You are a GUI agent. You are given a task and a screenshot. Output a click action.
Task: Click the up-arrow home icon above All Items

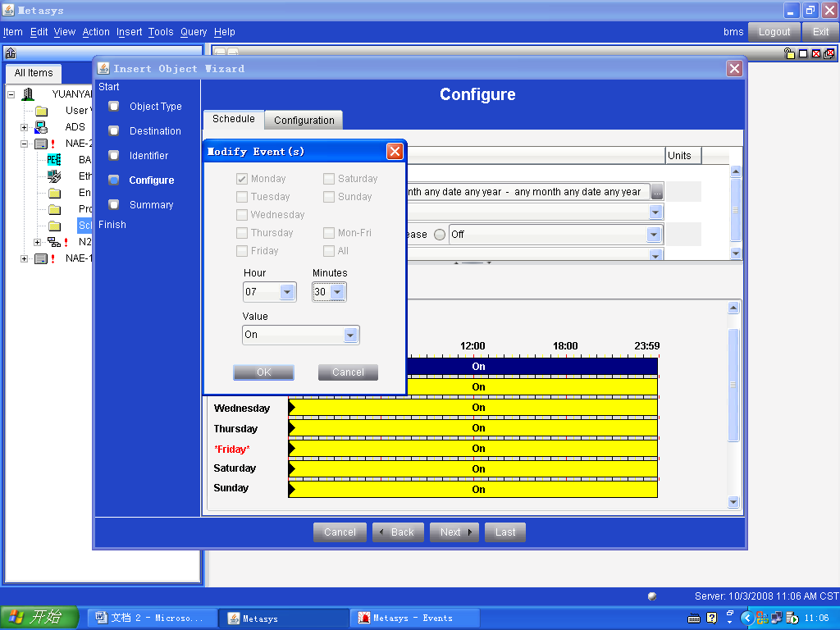point(11,53)
